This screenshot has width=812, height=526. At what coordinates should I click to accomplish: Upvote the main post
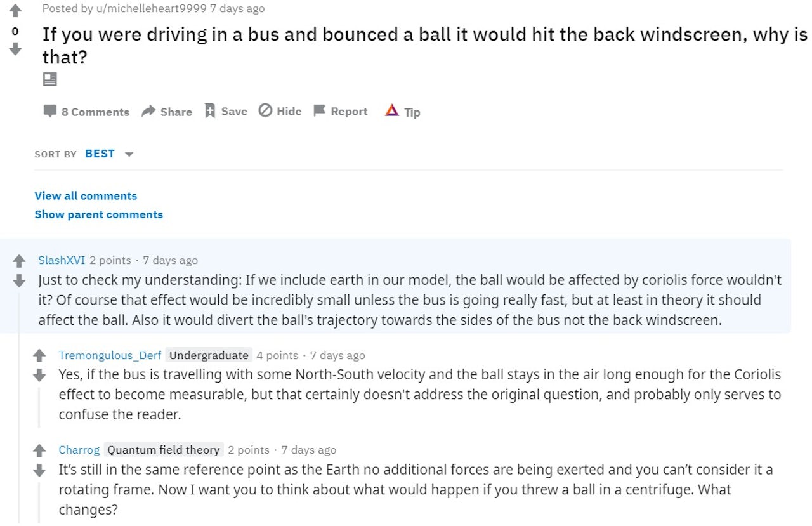point(15,11)
